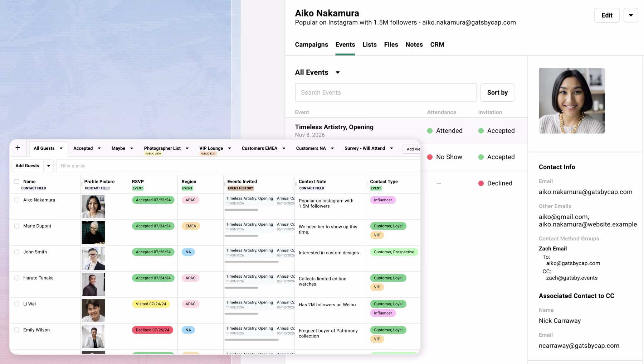Open the VIP Lounge guest view tab
Viewport: 644px width, 364px height.
[x=211, y=148]
